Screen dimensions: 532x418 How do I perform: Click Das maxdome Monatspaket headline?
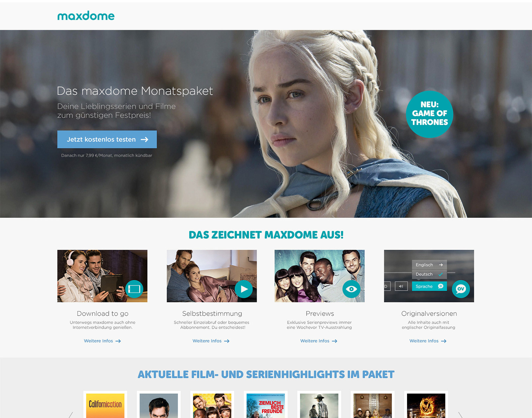pos(135,91)
